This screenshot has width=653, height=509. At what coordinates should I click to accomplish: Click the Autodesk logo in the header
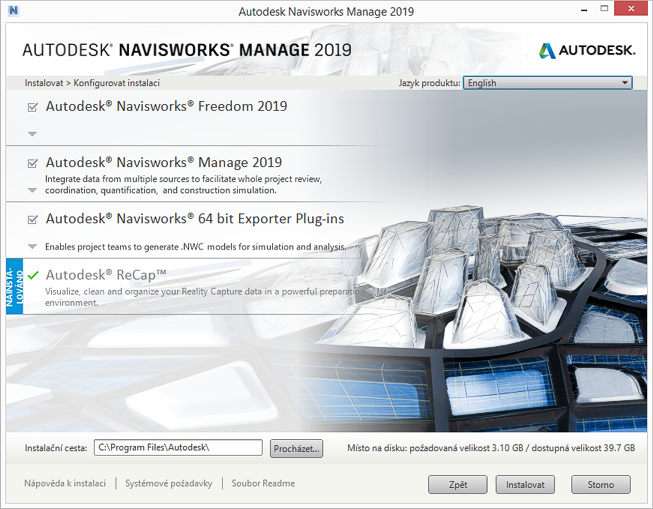point(587,50)
